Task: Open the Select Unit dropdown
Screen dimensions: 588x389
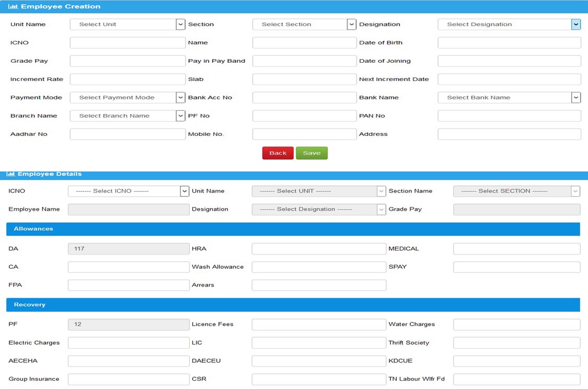Action: coord(128,25)
